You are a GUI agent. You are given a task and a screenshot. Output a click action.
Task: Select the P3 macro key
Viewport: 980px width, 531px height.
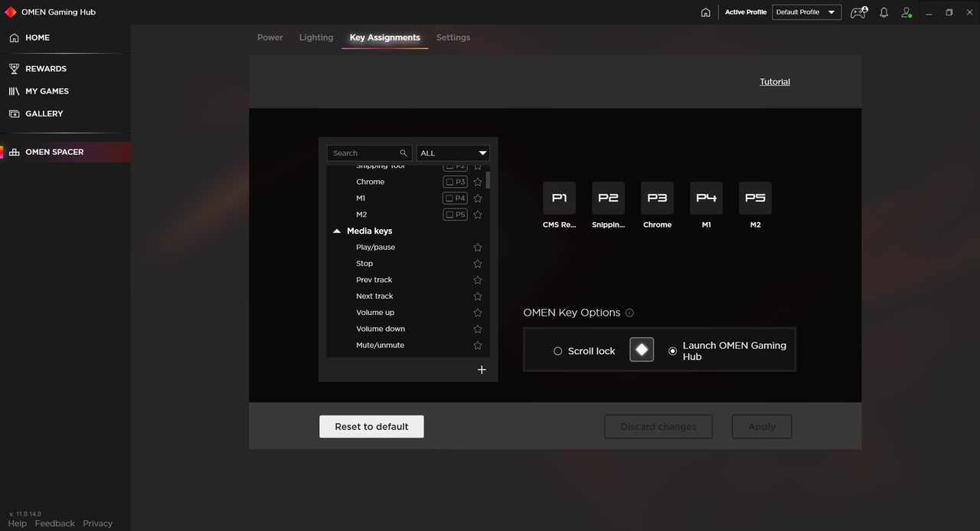657,198
